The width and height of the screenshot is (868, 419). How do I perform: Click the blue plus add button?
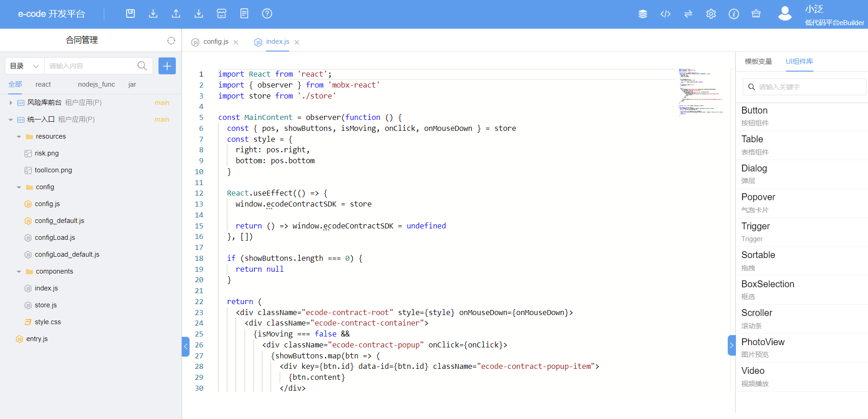167,66
